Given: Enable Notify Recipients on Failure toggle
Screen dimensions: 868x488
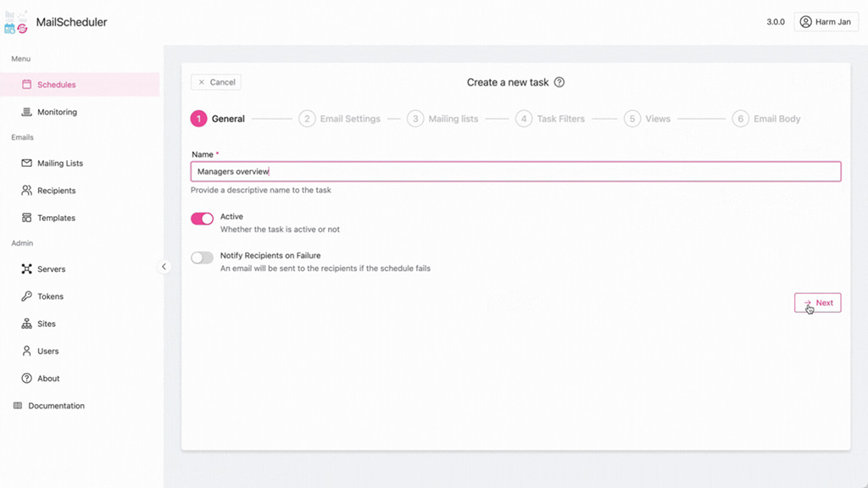Looking at the screenshot, I should [x=202, y=258].
